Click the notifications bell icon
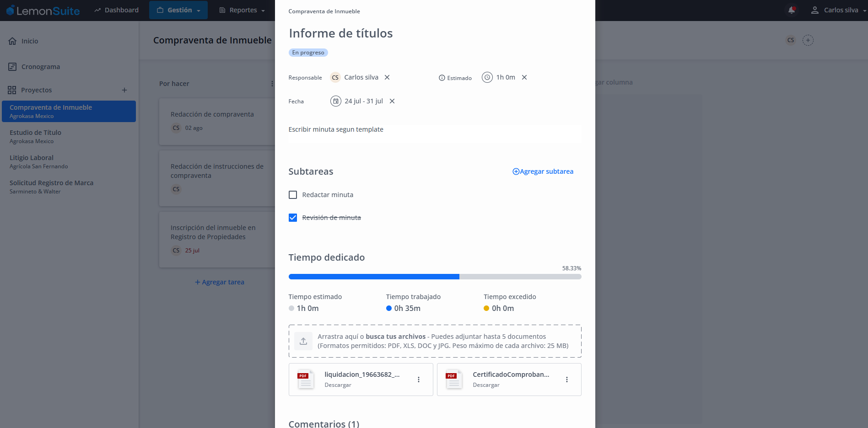This screenshot has height=428, width=868. pyautogui.click(x=791, y=10)
